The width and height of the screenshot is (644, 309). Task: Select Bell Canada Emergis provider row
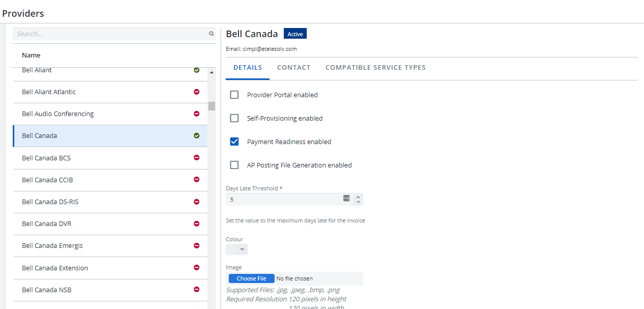tap(110, 246)
